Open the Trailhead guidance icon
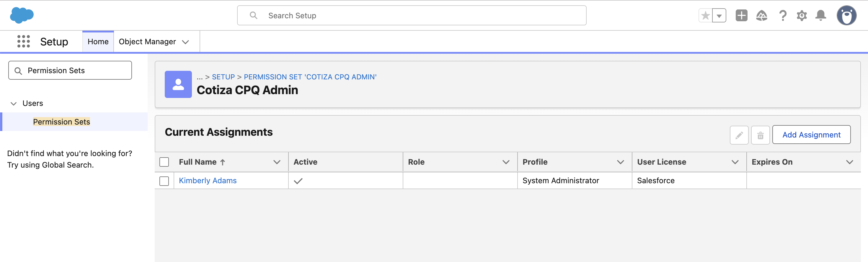Screen dimensions: 868x262 [x=761, y=16]
